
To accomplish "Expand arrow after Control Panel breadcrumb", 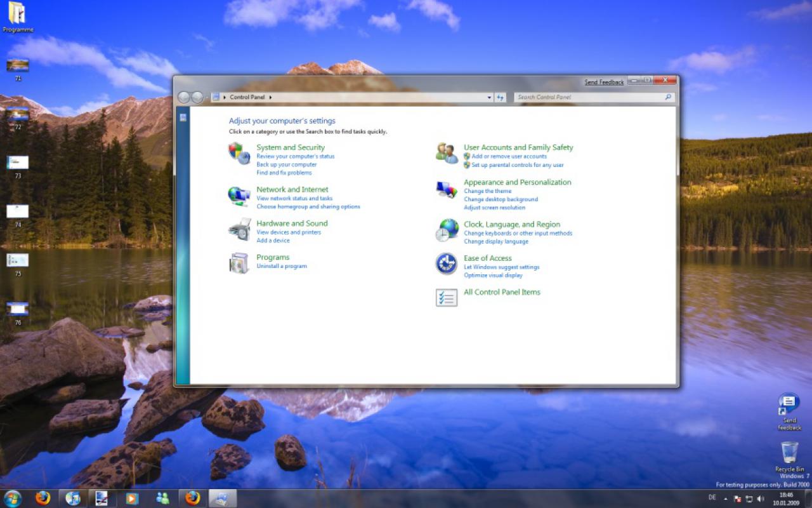I will [x=270, y=97].
